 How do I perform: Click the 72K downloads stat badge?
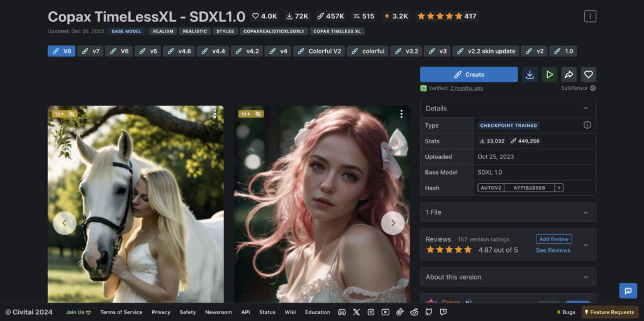coord(297,16)
